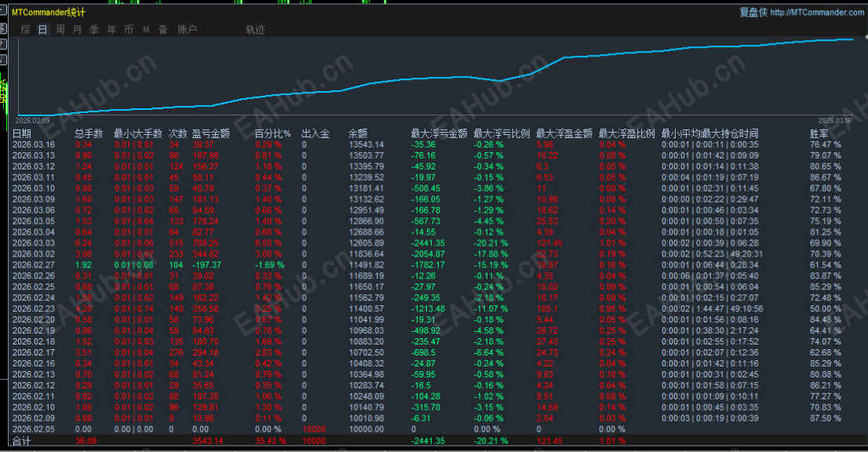Open the http://MTCommander.com link
Screen dimensions: 868x452
[816, 13]
